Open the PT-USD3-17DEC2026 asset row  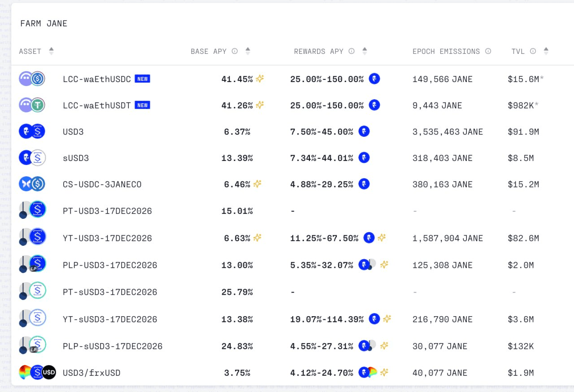point(292,211)
